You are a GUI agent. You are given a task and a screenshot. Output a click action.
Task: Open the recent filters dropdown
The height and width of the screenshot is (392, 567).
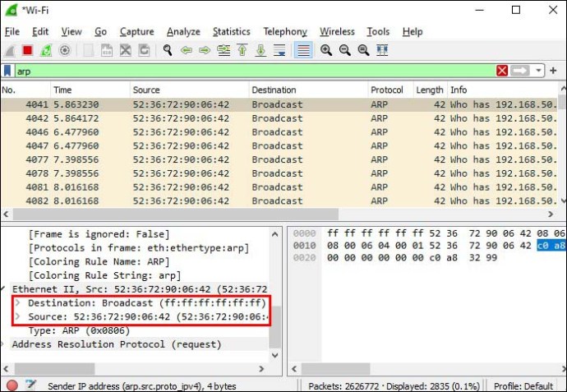[538, 71]
